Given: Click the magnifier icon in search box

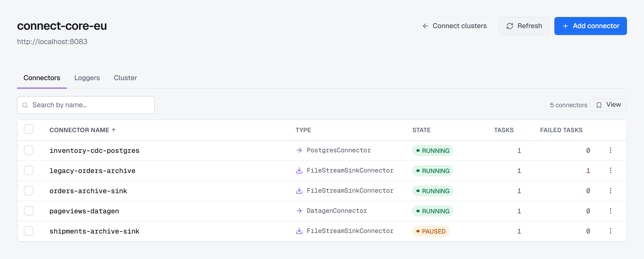Looking at the screenshot, I should click(x=25, y=105).
